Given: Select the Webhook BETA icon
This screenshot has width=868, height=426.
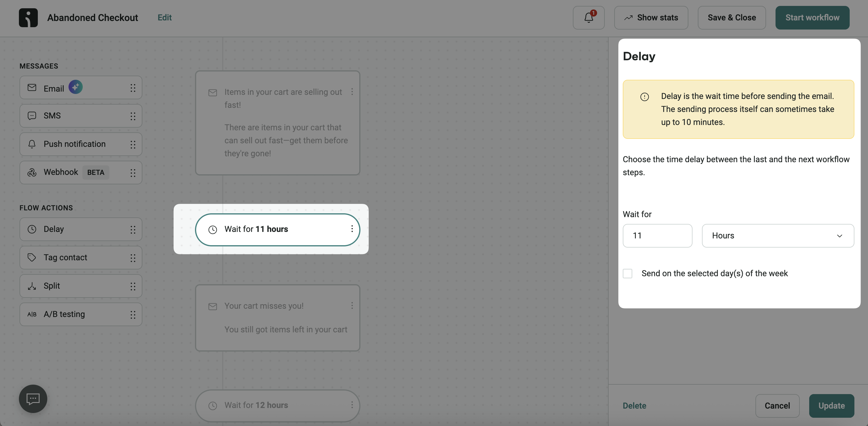Looking at the screenshot, I should (31, 172).
